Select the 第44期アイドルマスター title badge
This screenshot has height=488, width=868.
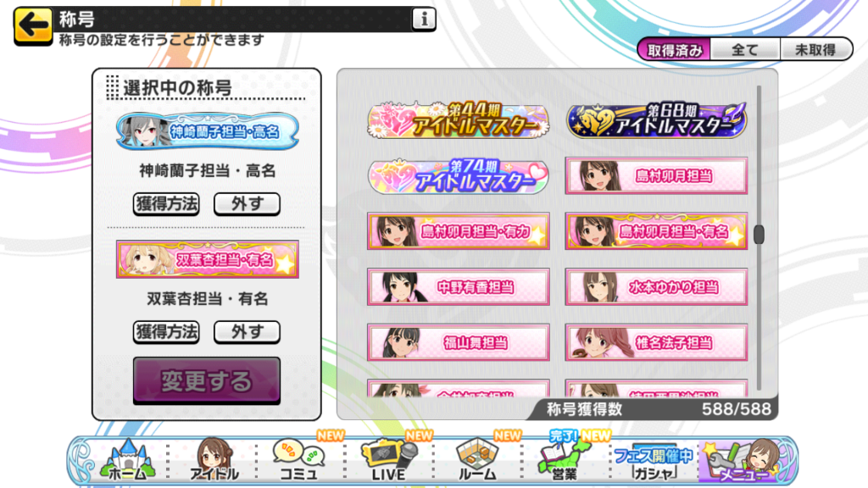(459, 120)
